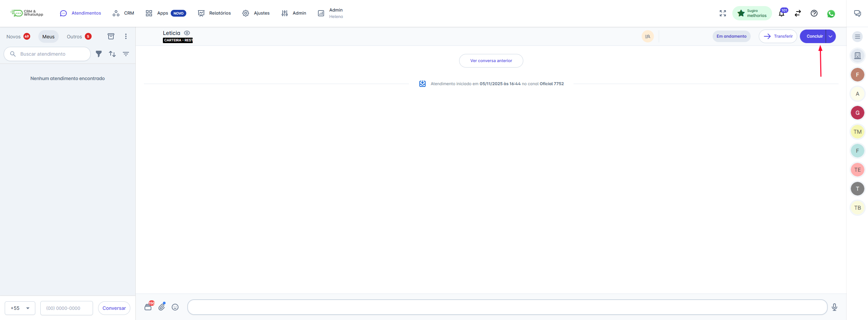868x320 pixels.
Task: Open the three-dot more options menu
Action: click(x=126, y=36)
